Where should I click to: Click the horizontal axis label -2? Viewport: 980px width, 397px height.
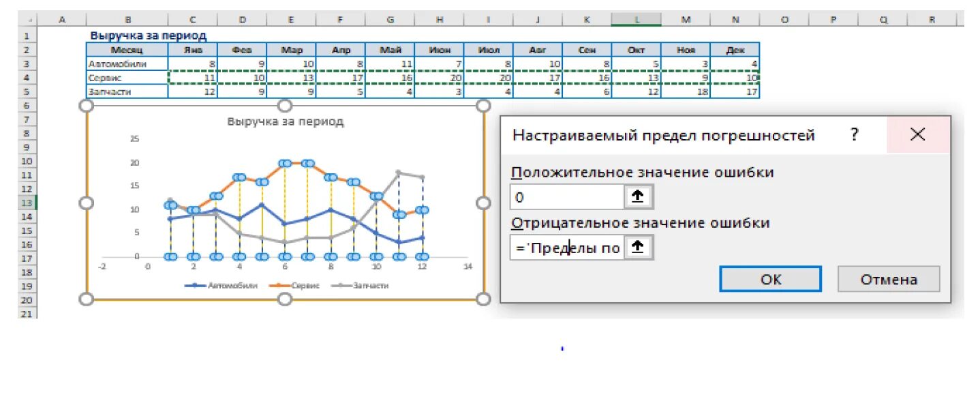tap(102, 266)
